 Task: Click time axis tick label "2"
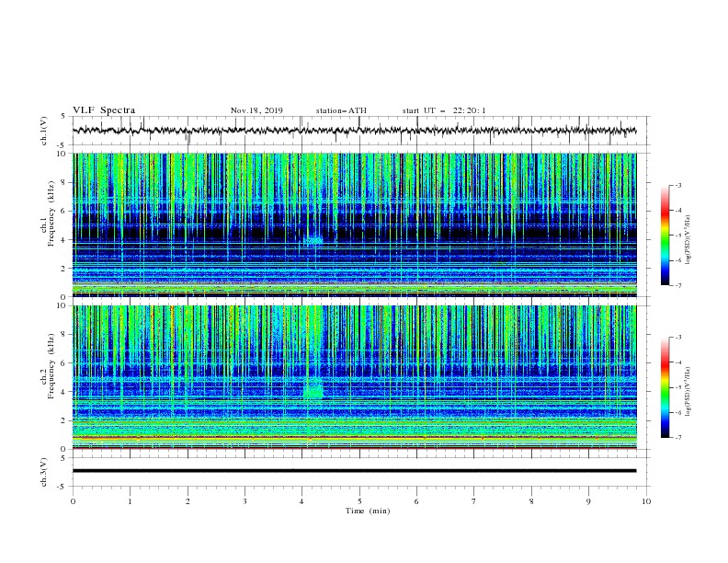point(188,501)
